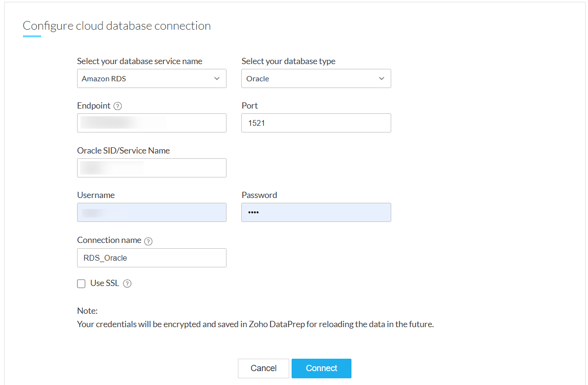Expand the database type dropdown
The width and height of the screenshot is (588, 385).
(x=316, y=78)
